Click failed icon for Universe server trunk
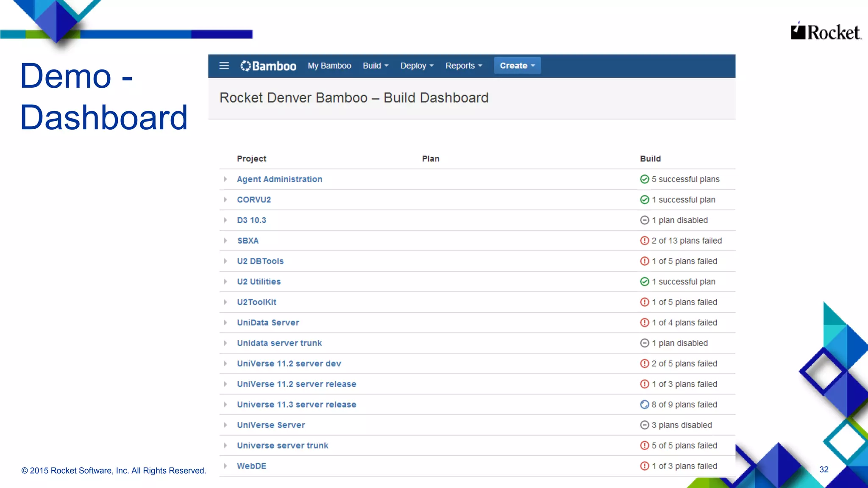Viewport: 868px width, 488px height. [645, 445]
